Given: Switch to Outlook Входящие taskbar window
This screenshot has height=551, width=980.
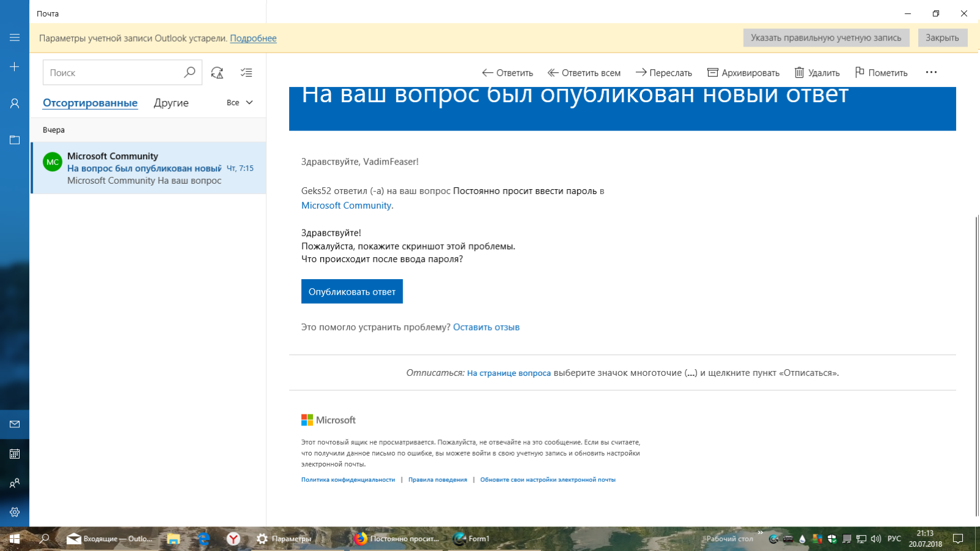Looking at the screenshot, I should pyautogui.click(x=110, y=539).
